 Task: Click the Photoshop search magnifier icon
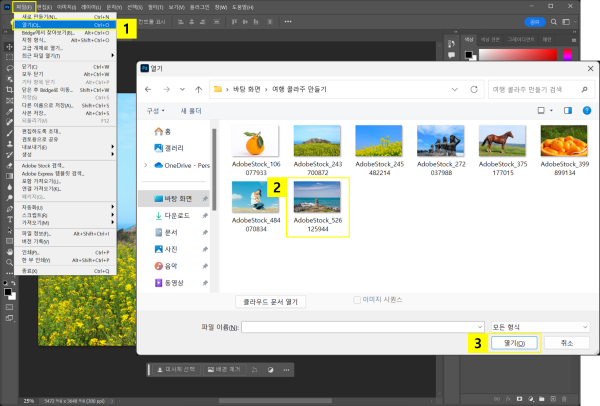click(x=554, y=22)
